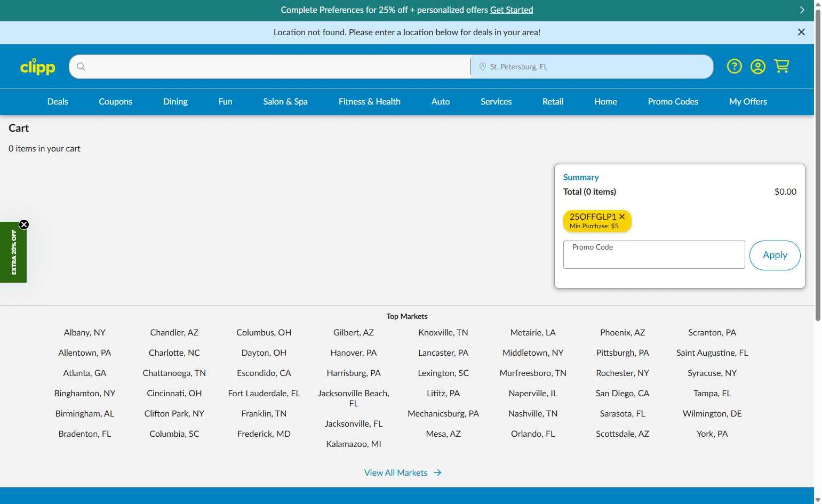Image resolution: width=822 pixels, height=504 pixels.
Task: Open the Retail menu
Action: 553,101
